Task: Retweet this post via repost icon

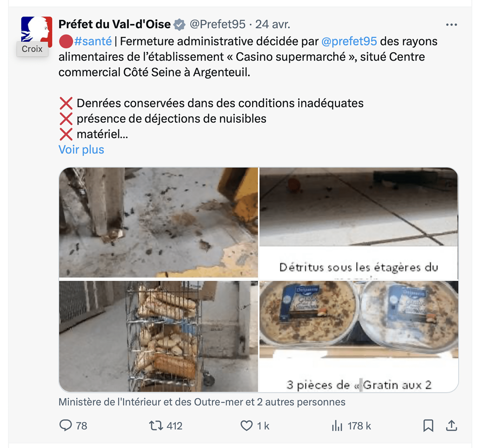Action: click(156, 426)
